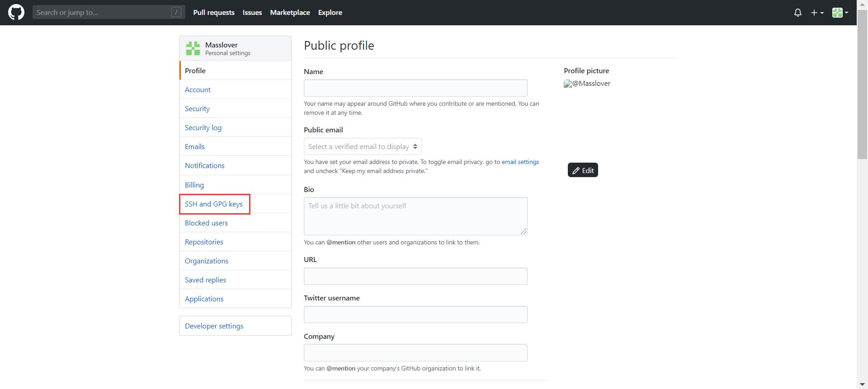Open Issues in the top navigation
This screenshot has height=389, width=868.
click(x=252, y=13)
